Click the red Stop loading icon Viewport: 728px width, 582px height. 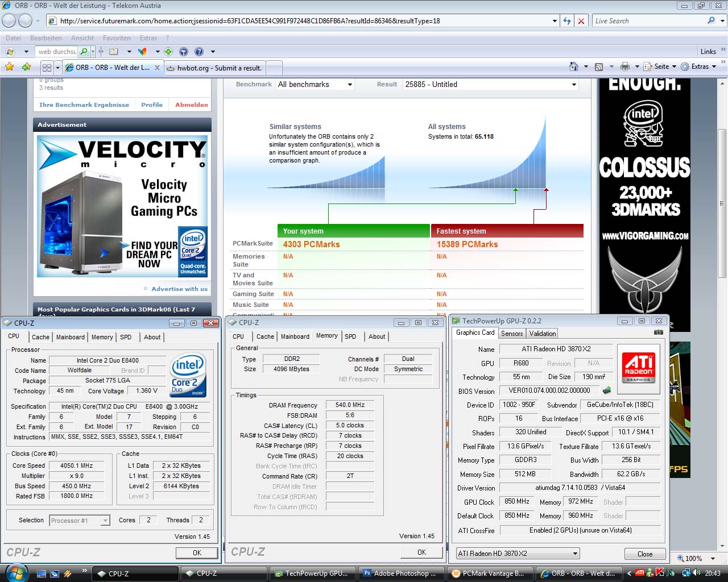pos(581,20)
